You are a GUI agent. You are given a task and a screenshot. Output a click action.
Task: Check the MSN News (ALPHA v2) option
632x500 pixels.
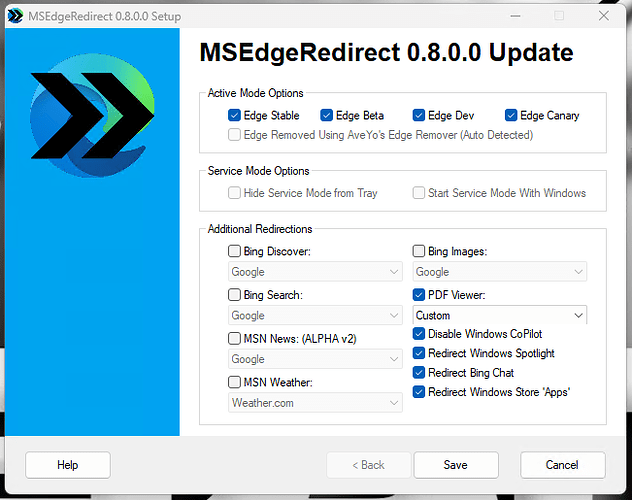(234, 339)
